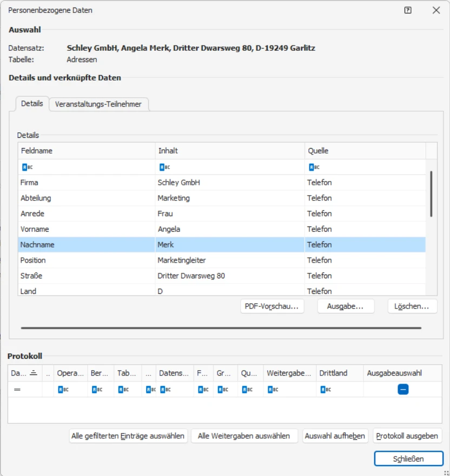Image resolution: width=450 pixels, height=476 pixels.
Task: Click the equals filter icon in Da... column
Action: pos(17,390)
